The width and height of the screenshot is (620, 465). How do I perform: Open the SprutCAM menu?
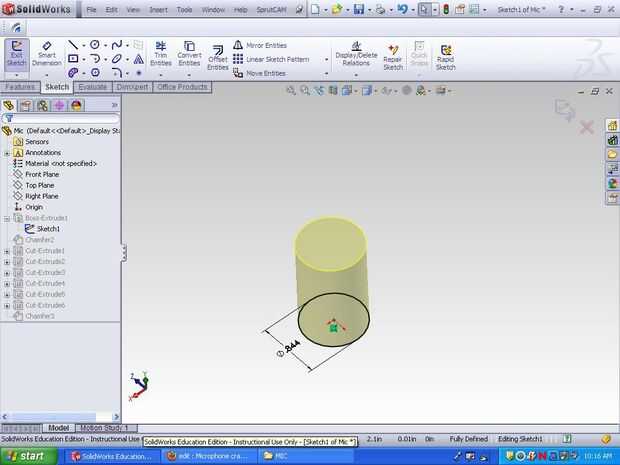[x=271, y=9]
